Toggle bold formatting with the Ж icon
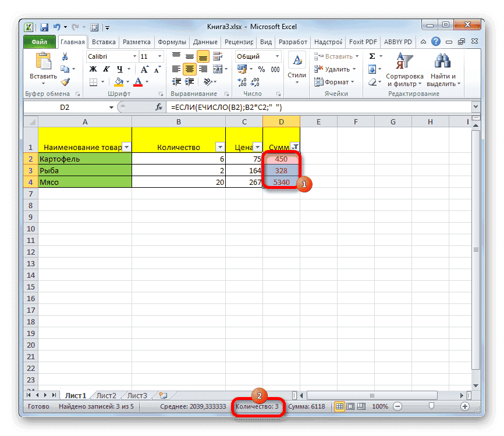This screenshot has height=436, width=504. pos(92,69)
